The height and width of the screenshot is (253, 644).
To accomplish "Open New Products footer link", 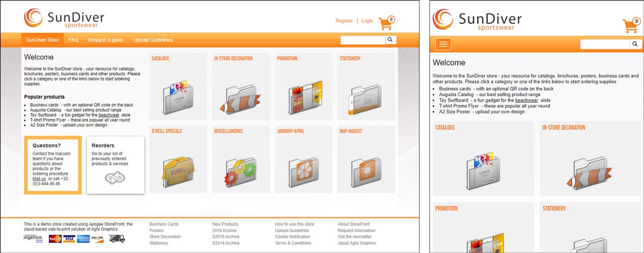I will [x=225, y=224].
